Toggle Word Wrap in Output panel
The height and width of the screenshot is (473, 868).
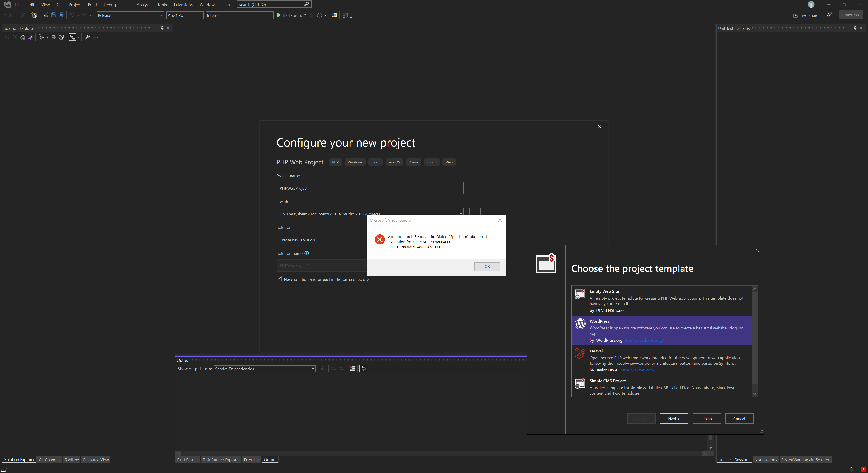tap(363, 369)
